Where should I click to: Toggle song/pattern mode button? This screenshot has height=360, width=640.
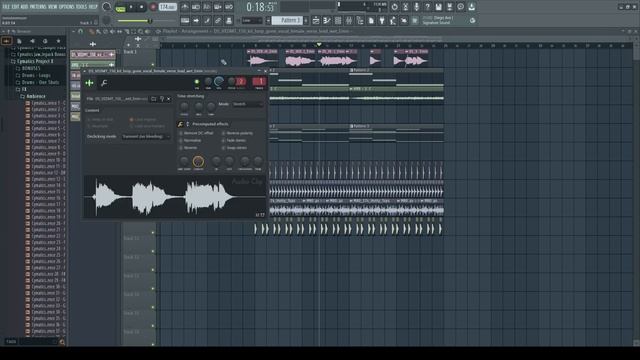(x=120, y=7)
